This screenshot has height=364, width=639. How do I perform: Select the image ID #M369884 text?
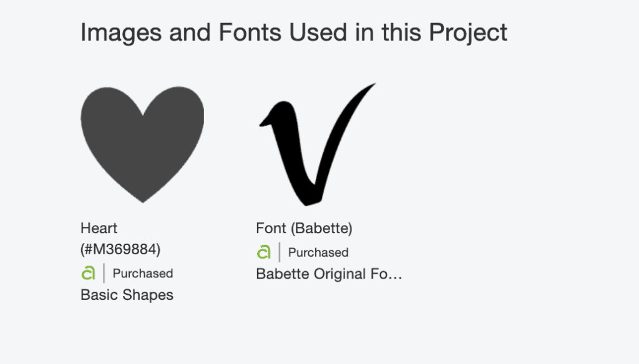point(120,249)
